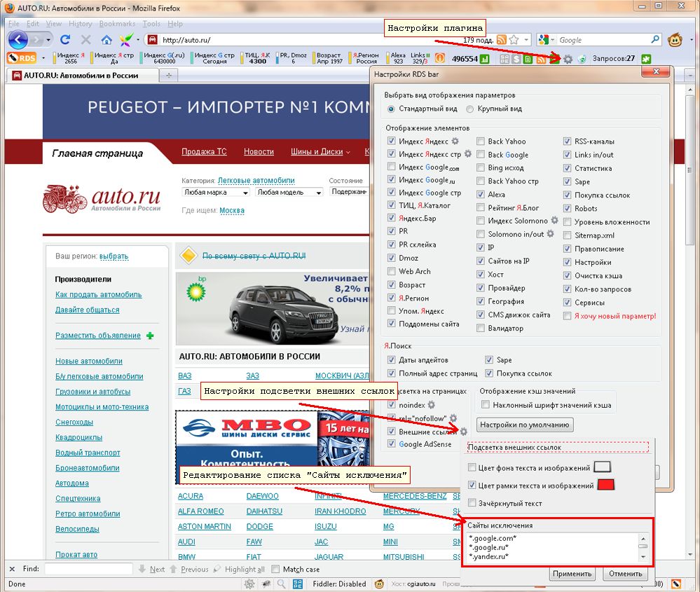Pick Цвет рамки red color swatch
Viewport: 700px width, 592px height.
click(x=606, y=485)
